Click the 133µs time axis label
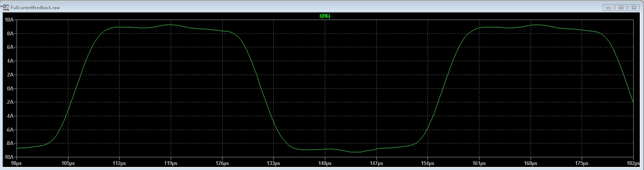This screenshot has width=644, height=170. 273,163
